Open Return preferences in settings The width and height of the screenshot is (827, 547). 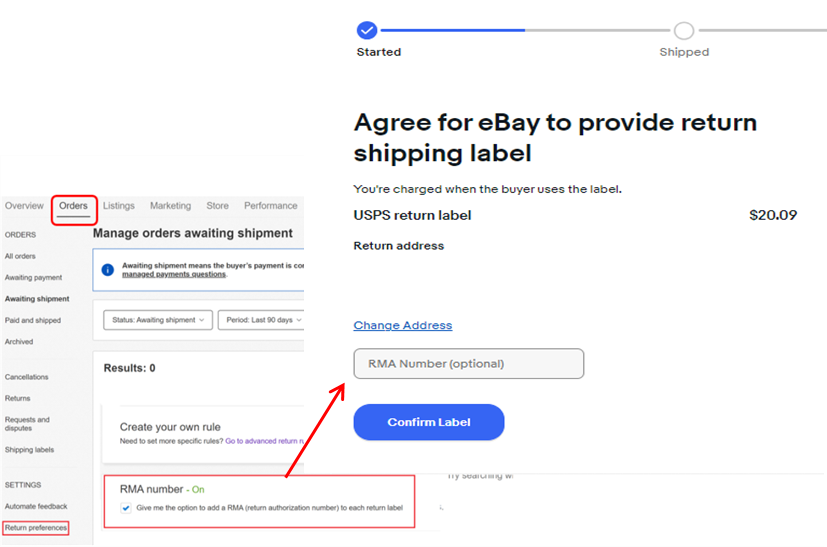pyautogui.click(x=36, y=527)
